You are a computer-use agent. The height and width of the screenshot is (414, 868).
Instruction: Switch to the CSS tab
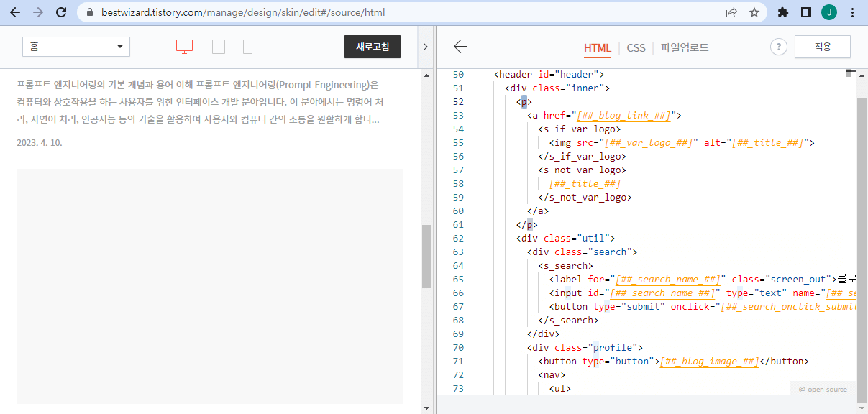click(x=636, y=48)
